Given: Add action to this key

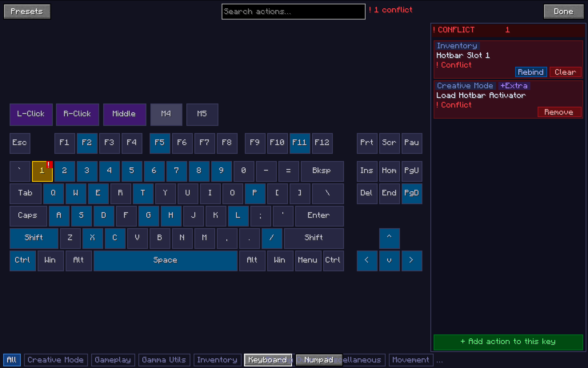Looking at the screenshot, I should (508, 342).
